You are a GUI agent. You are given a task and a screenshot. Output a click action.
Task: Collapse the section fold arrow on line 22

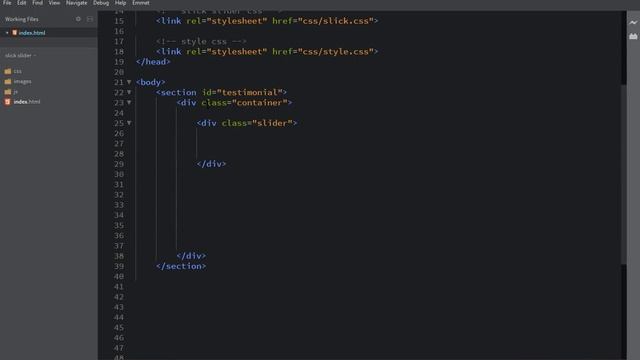[129, 92]
